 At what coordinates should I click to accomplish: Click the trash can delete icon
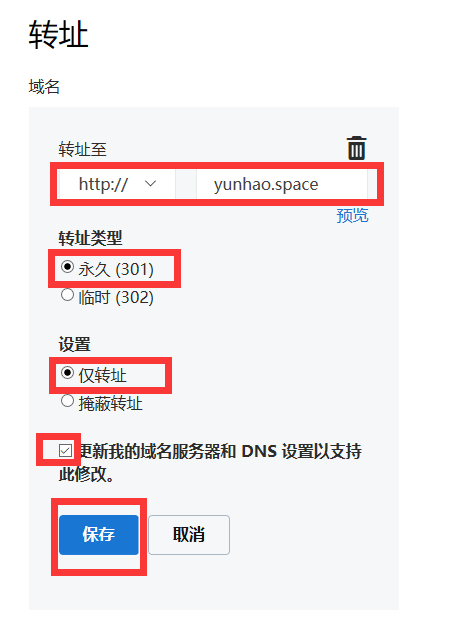click(x=356, y=148)
